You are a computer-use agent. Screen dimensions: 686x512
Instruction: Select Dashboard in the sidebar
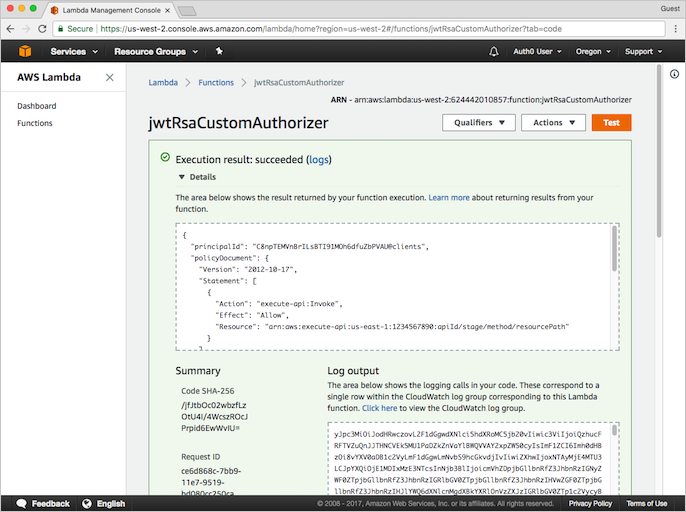click(x=37, y=106)
